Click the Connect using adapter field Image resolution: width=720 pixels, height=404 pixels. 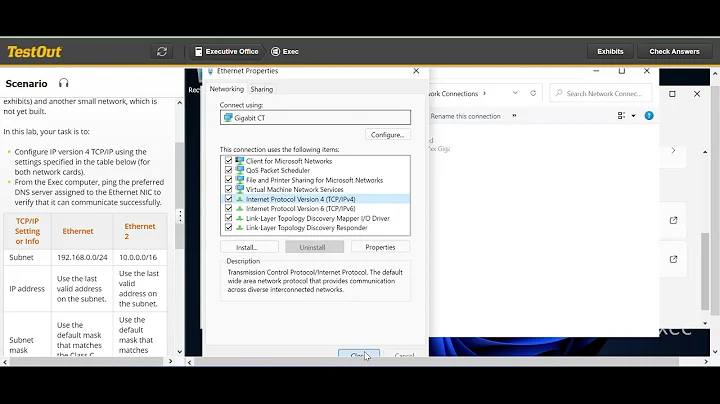pos(315,118)
